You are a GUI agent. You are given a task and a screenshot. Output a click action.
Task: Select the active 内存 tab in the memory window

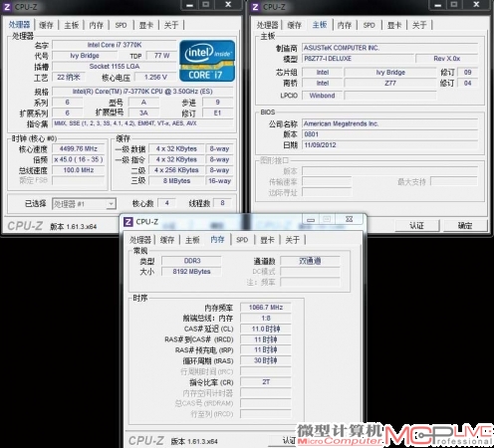coord(217,239)
